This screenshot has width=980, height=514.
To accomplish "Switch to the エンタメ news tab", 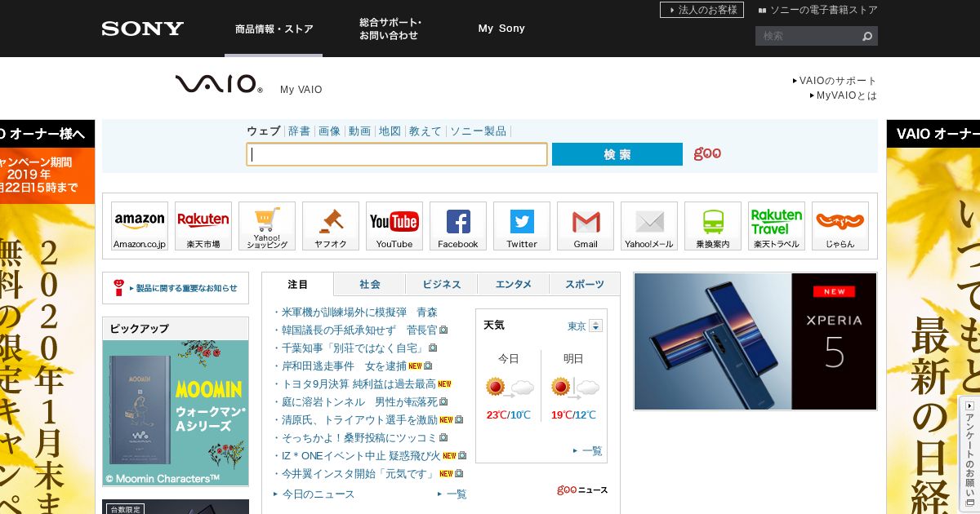I will point(514,284).
